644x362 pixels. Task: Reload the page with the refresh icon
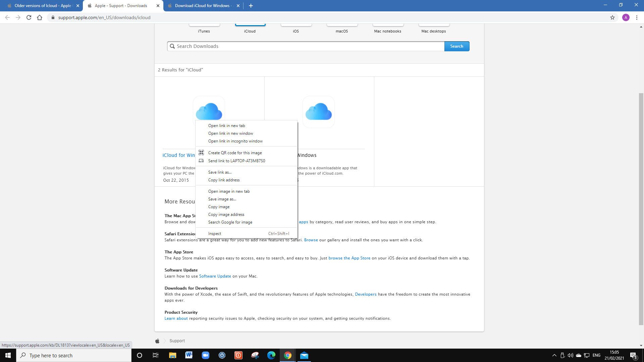coord(29,17)
